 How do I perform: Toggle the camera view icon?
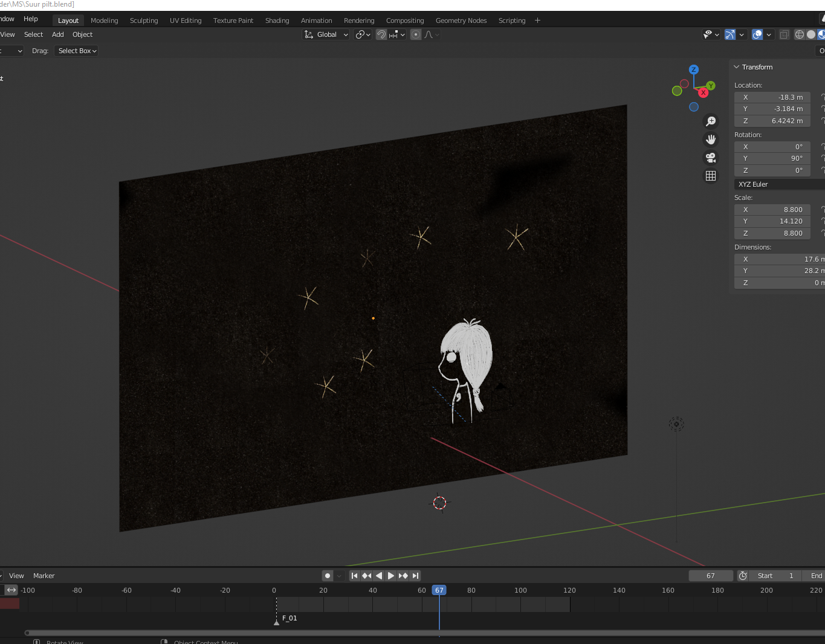coord(711,158)
